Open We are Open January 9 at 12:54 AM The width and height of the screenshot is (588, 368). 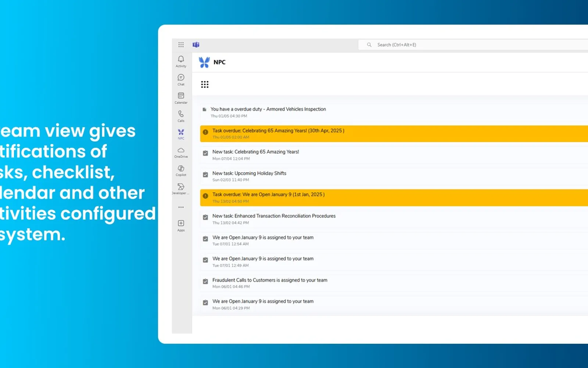394,240
